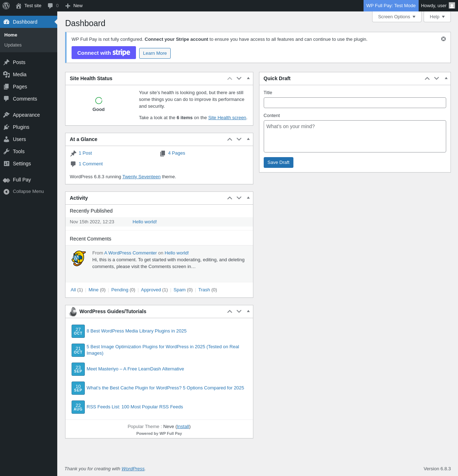This screenshot has height=476, width=458.
Task: Open the WordPress link in the footer
Action: pos(133,469)
